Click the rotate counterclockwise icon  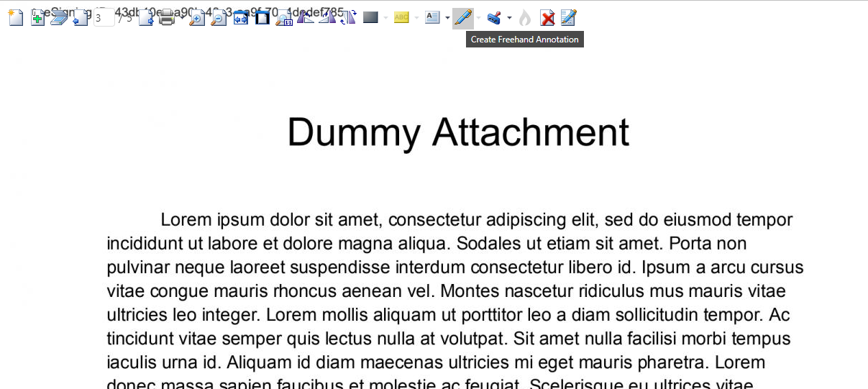coord(306,17)
